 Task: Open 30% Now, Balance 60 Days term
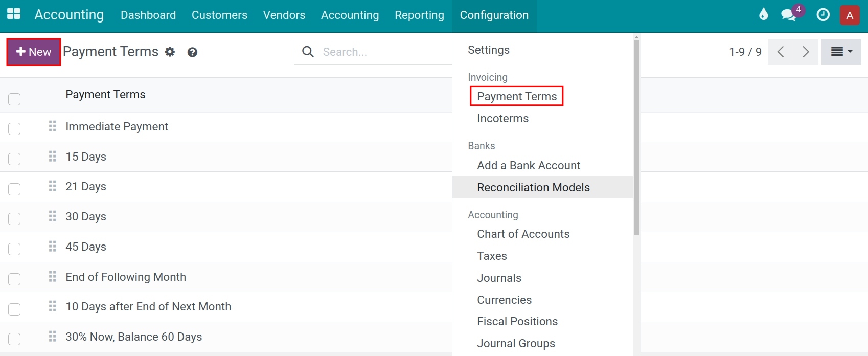(134, 337)
